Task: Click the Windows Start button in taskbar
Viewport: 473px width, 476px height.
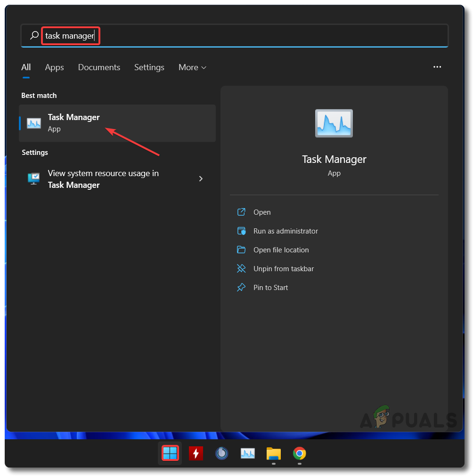Action: coord(170,453)
